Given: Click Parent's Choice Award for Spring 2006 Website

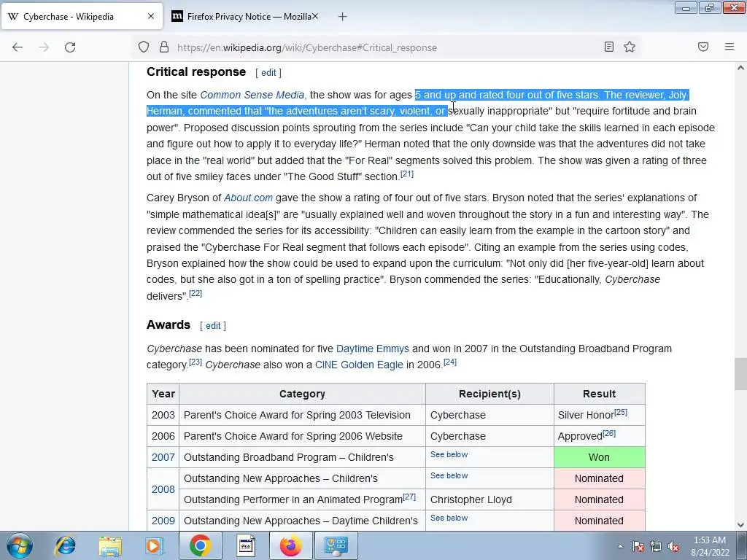Looking at the screenshot, I should [293, 436].
